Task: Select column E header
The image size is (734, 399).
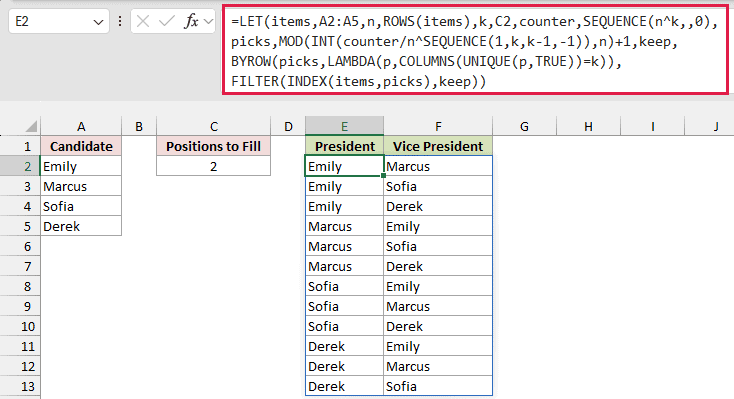Action: tap(345, 126)
